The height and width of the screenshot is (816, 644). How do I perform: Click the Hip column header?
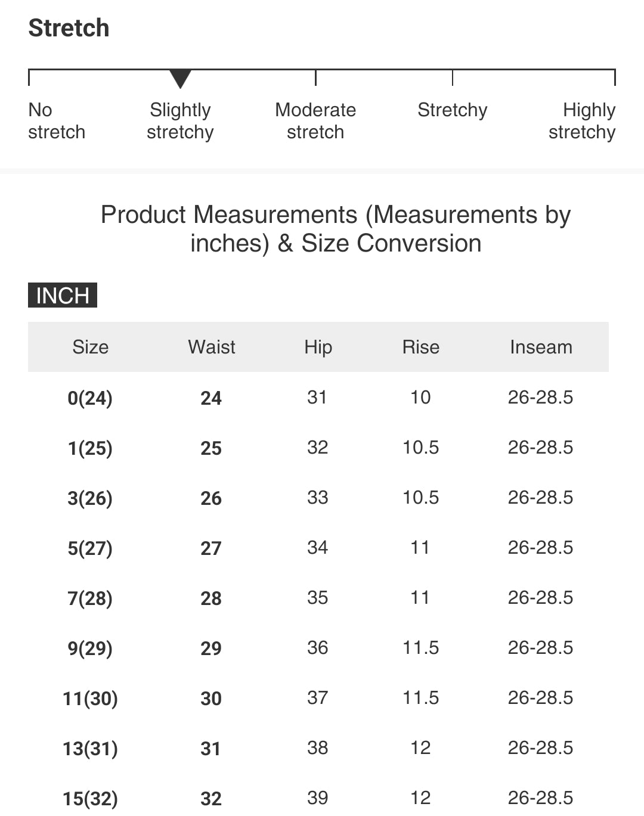318,347
